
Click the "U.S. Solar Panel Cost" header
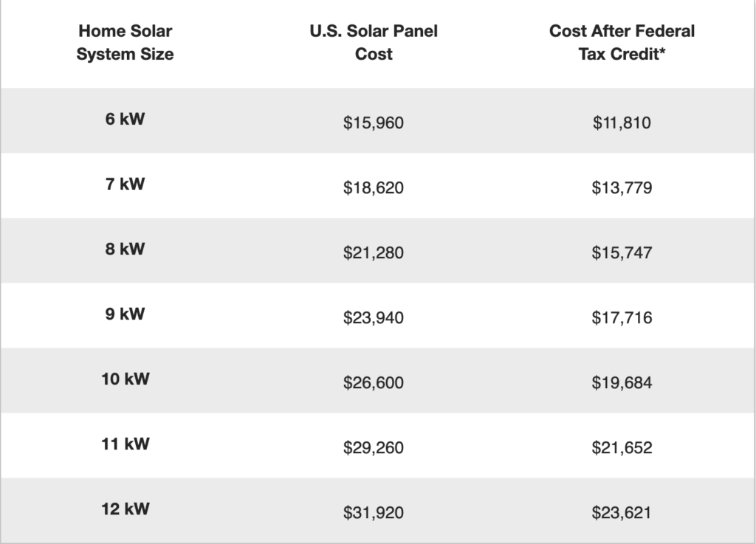click(x=374, y=43)
